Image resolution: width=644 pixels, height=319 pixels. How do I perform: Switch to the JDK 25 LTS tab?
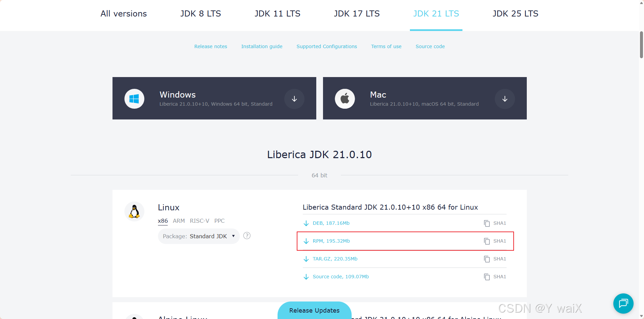point(515,14)
